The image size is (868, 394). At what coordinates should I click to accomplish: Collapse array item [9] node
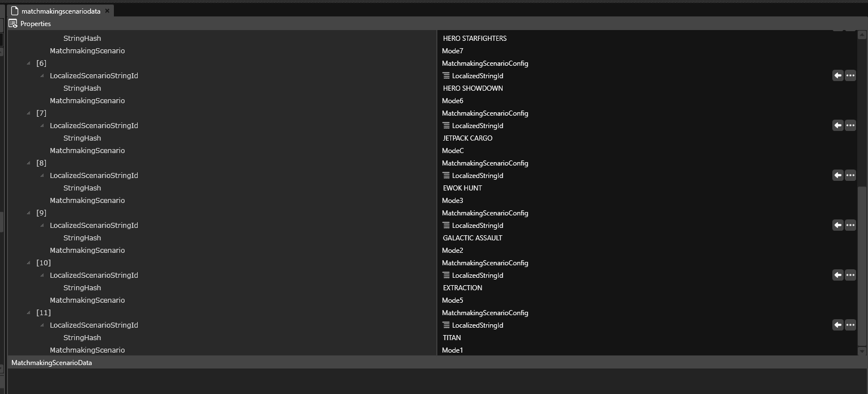[29, 213]
